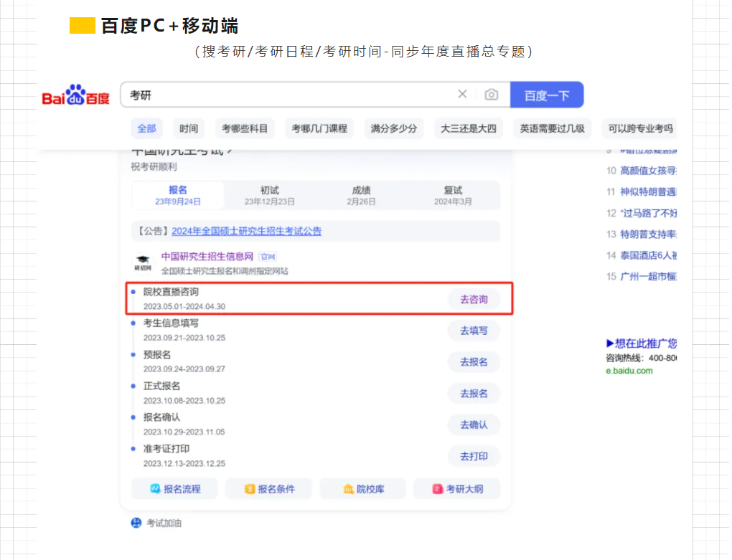
Task: Open the 考研大纲 shortcut button
Action: [x=457, y=489]
